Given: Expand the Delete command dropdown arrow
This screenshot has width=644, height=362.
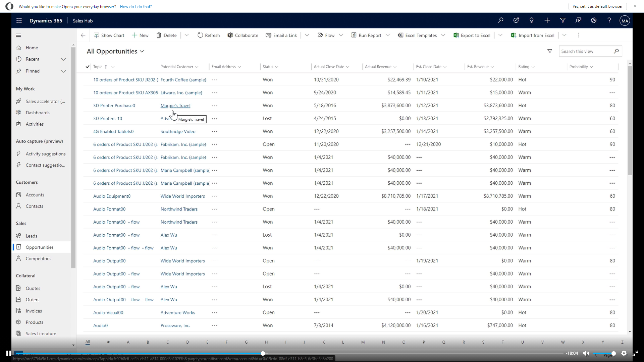Looking at the screenshot, I should [187, 35].
